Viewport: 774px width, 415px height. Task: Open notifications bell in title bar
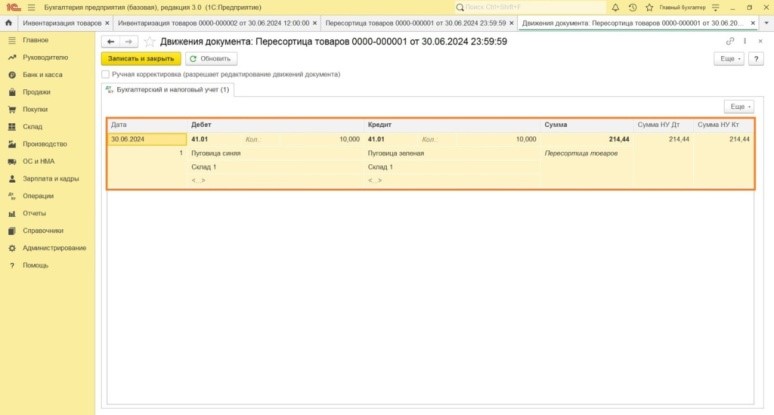click(x=617, y=7)
